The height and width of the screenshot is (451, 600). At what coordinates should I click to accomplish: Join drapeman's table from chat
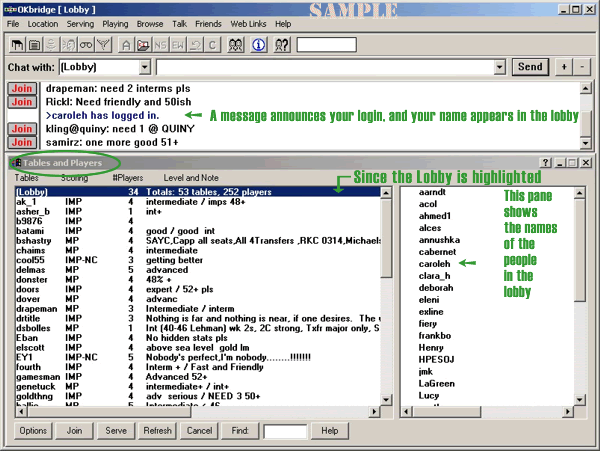point(22,88)
